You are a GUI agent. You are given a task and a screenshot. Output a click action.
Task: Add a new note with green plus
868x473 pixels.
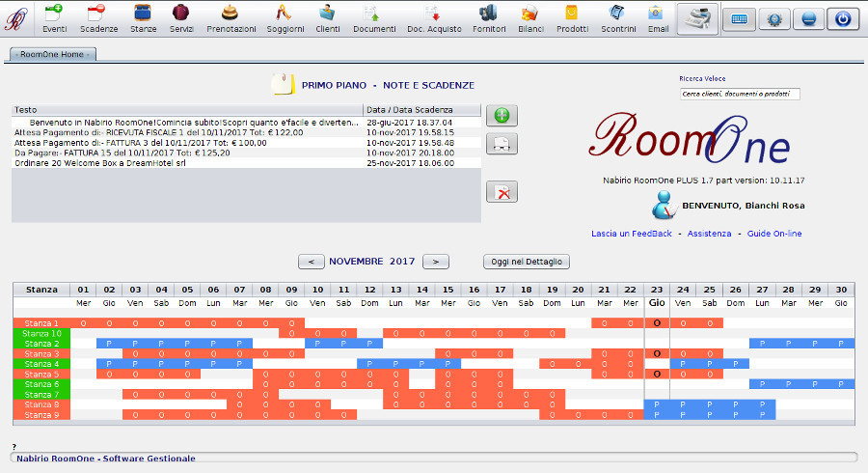click(x=502, y=116)
